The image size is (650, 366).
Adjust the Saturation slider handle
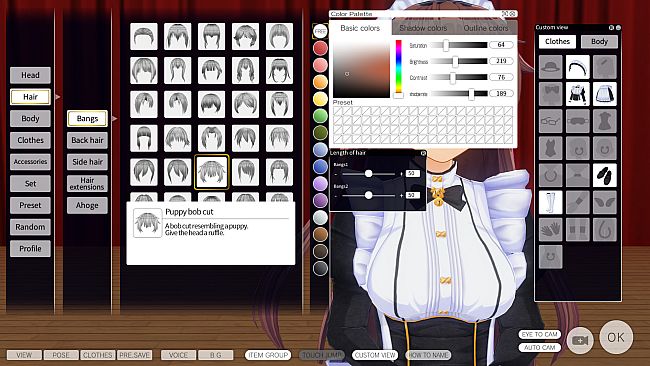pyautogui.click(x=446, y=45)
